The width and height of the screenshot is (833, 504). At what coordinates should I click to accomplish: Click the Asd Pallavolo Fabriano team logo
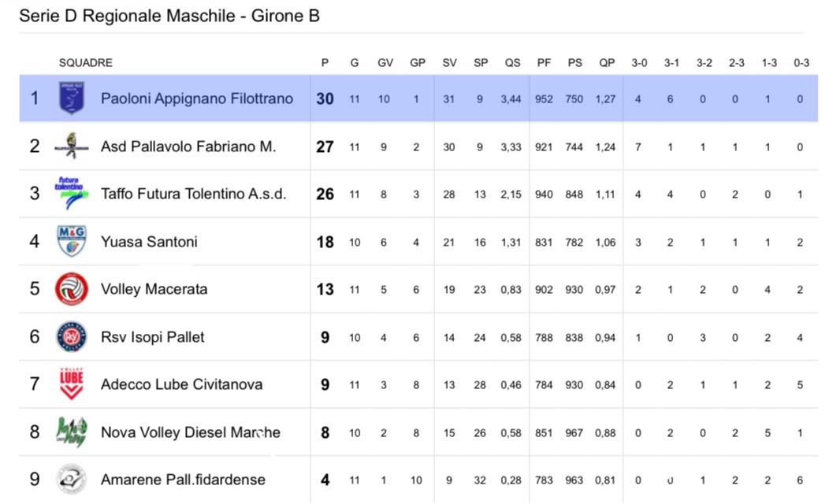click(72, 146)
